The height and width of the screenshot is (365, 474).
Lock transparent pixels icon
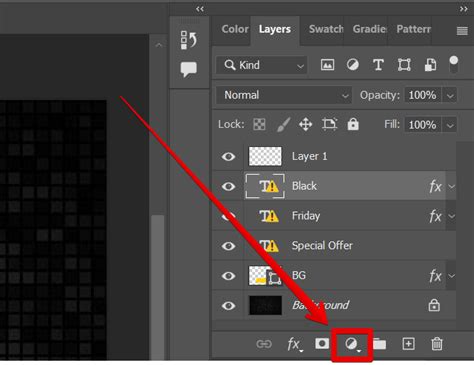click(259, 125)
